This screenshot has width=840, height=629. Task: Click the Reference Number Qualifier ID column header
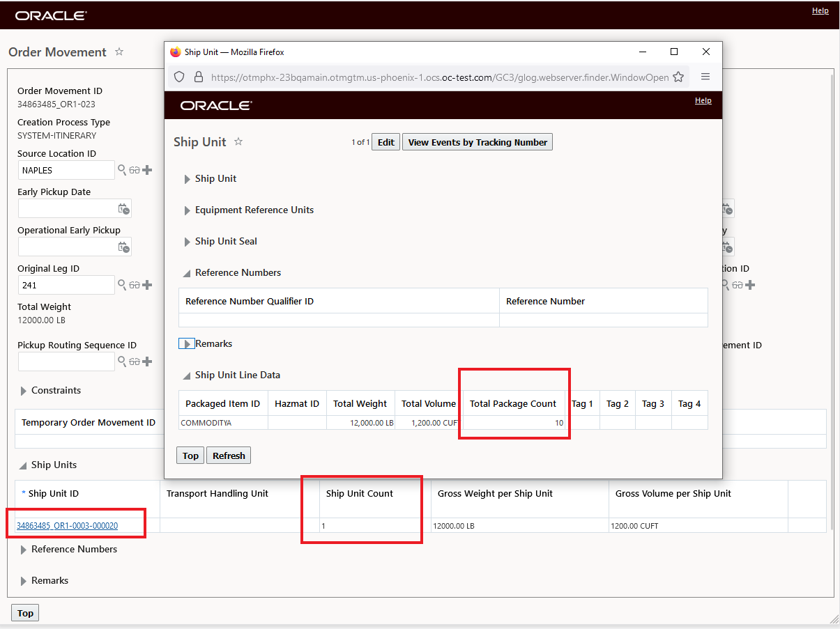pyautogui.click(x=339, y=301)
